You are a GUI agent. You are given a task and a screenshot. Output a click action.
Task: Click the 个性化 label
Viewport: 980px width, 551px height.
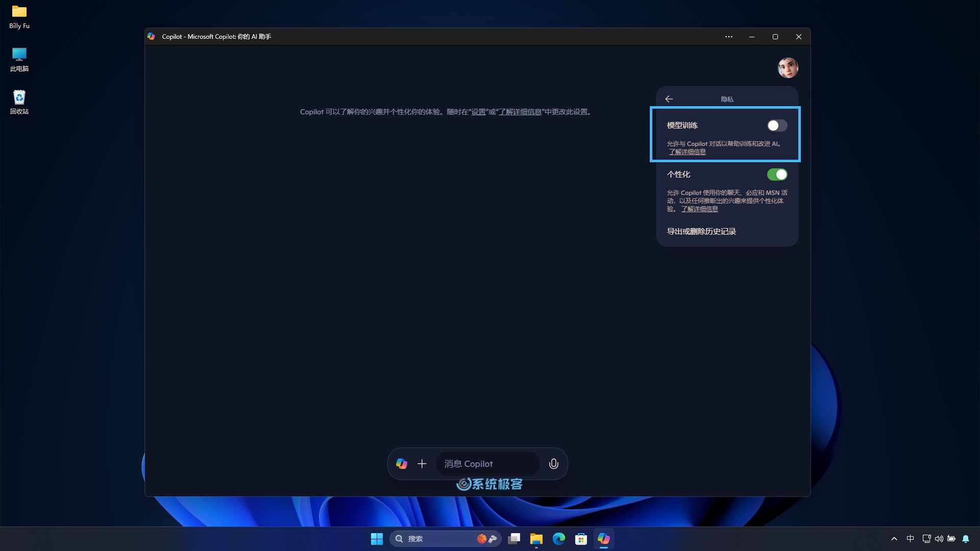[x=678, y=174]
